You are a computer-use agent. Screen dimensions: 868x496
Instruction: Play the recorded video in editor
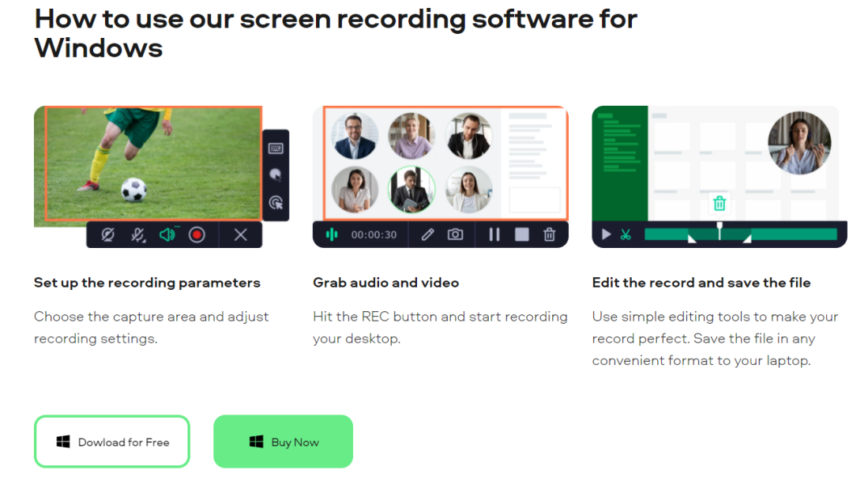click(x=606, y=235)
